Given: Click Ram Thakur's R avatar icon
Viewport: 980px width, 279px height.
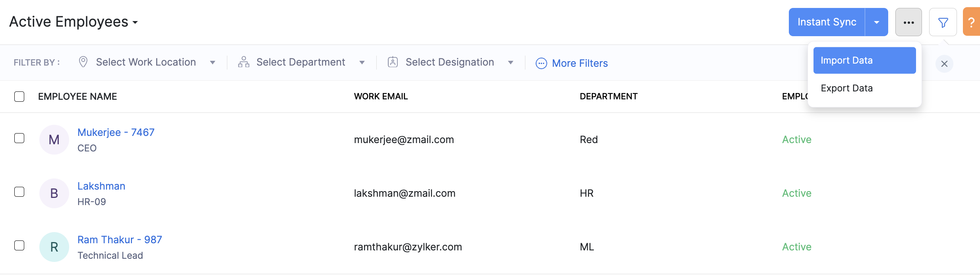Looking at the screenshot, I should coord(54,247).
